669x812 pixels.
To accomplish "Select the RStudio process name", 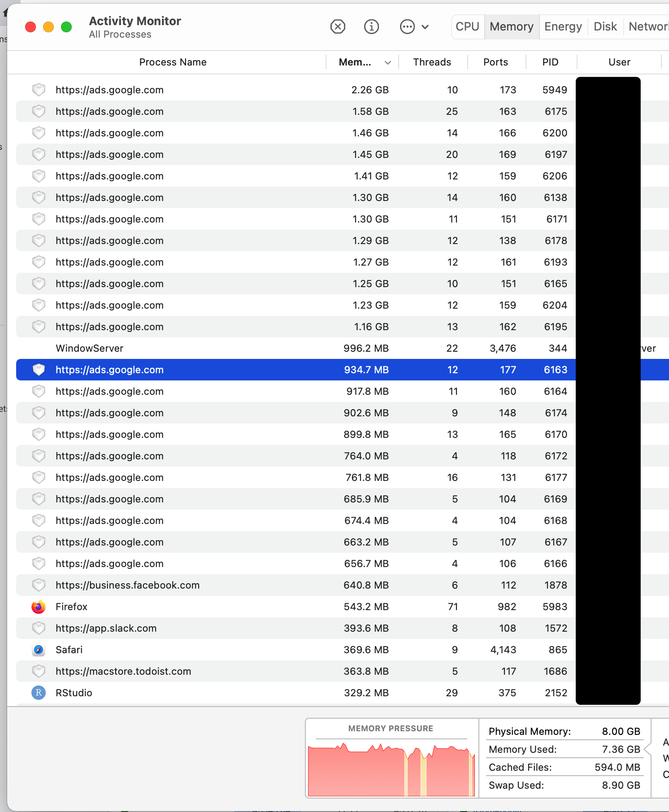I will tap(74, 693).
